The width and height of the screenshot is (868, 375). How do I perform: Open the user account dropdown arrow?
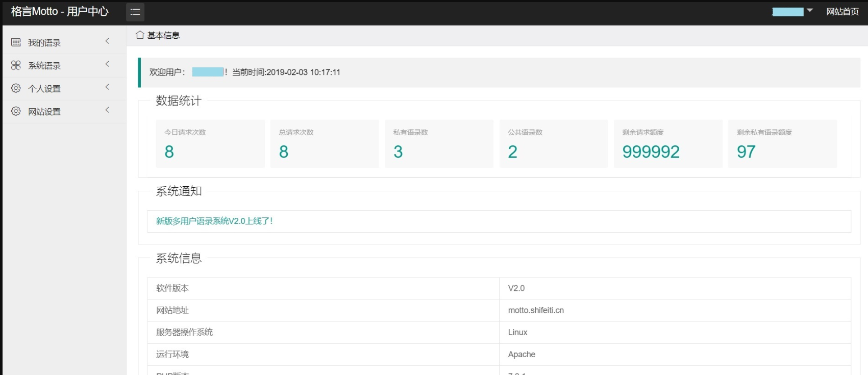809,11
